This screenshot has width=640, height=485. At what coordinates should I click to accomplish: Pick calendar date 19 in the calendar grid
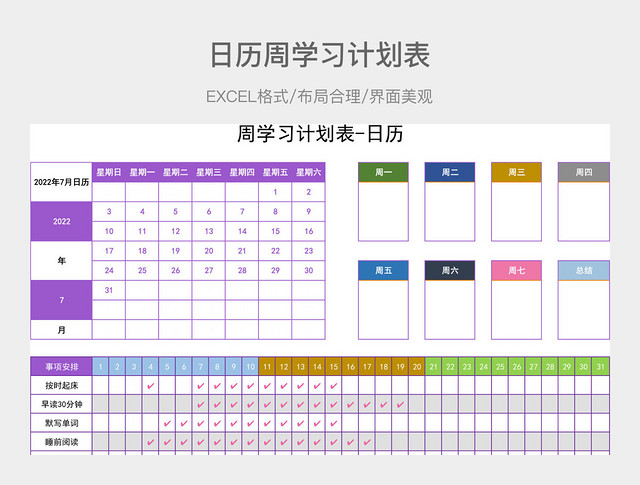pyautogui.click(x=176, y=251)
